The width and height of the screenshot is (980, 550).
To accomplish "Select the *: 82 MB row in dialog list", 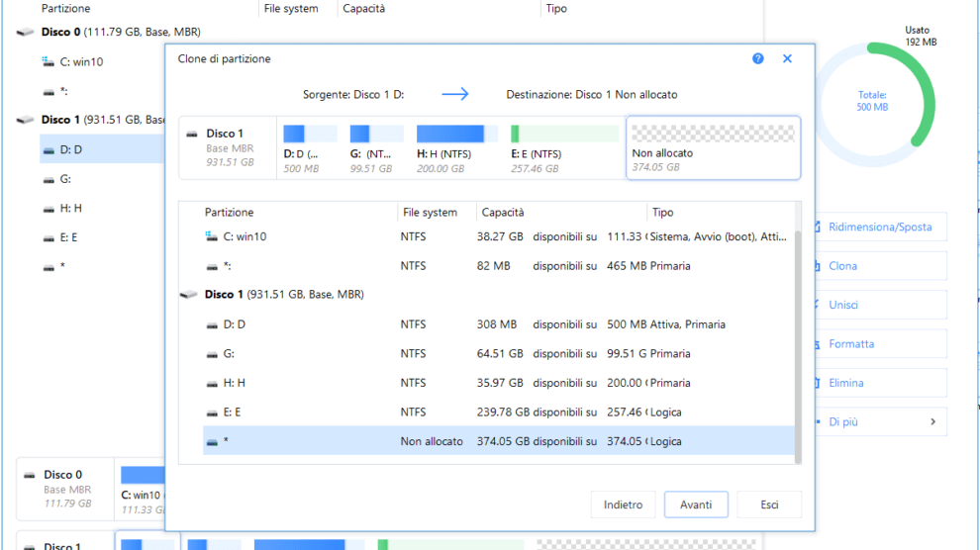I will tap(498, 266).
